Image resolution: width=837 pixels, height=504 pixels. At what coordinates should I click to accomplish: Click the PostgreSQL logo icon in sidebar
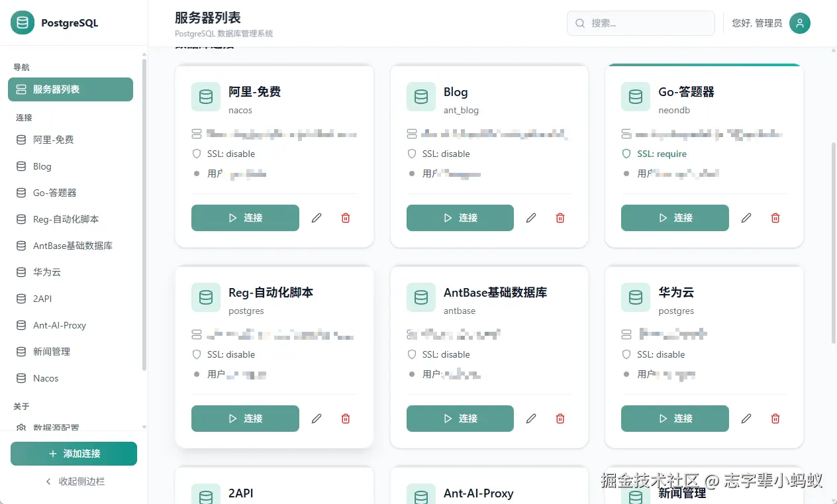[23, 23]
